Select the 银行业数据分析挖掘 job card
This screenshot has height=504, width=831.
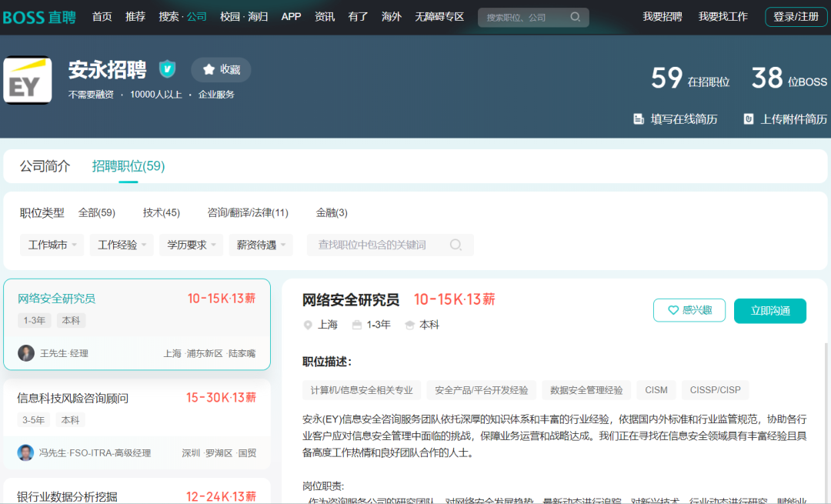137,491
